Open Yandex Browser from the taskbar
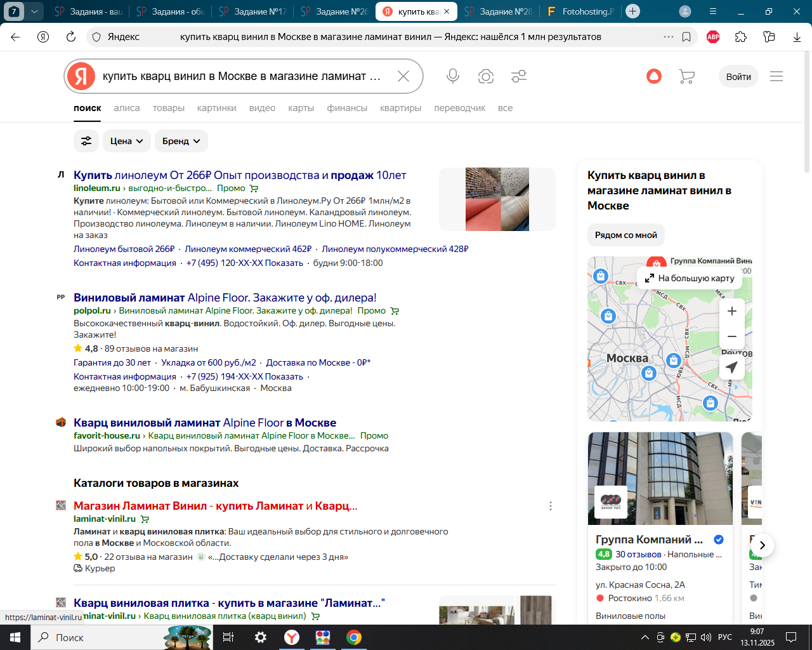 pos(291,637)
